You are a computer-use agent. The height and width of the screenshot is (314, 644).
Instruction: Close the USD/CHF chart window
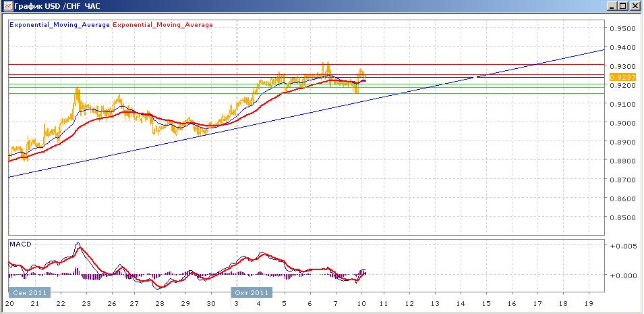pyautogui.click(x=634, y=6)
